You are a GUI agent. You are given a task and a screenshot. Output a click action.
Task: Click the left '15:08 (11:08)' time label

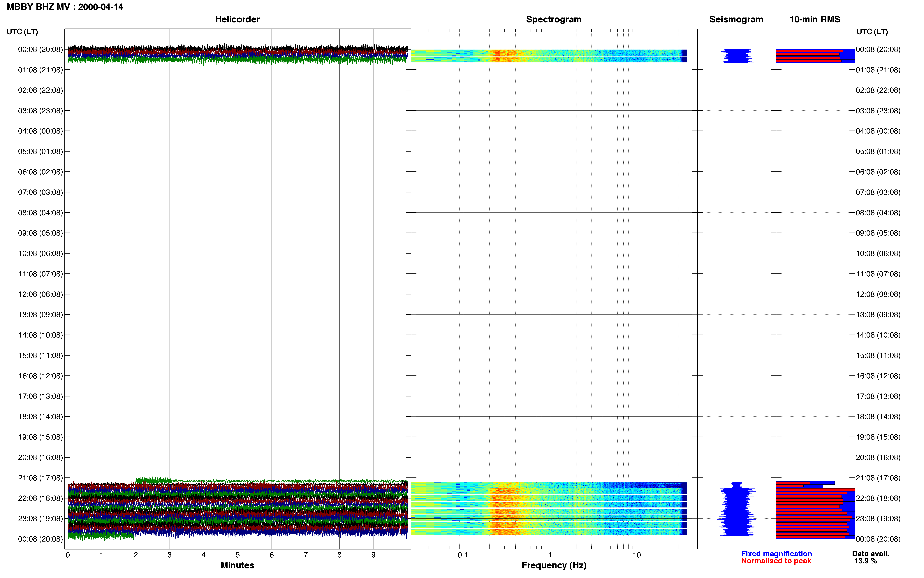tap(41, 356)
